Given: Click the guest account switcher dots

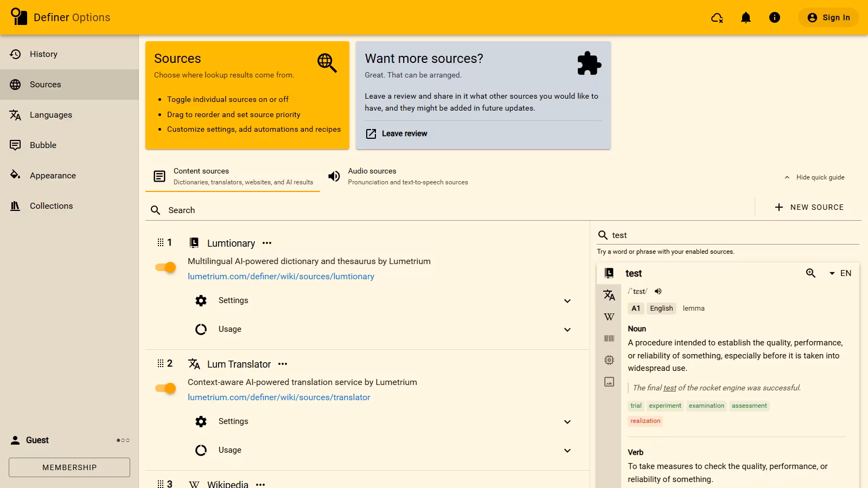Looking at the screenshot, I should coord(123,440).
